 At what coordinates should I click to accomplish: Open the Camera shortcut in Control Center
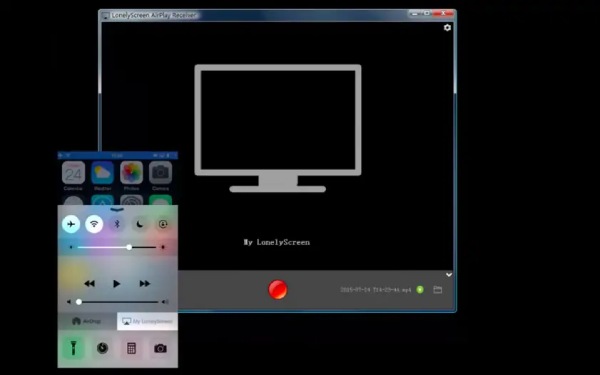point(160,348)
